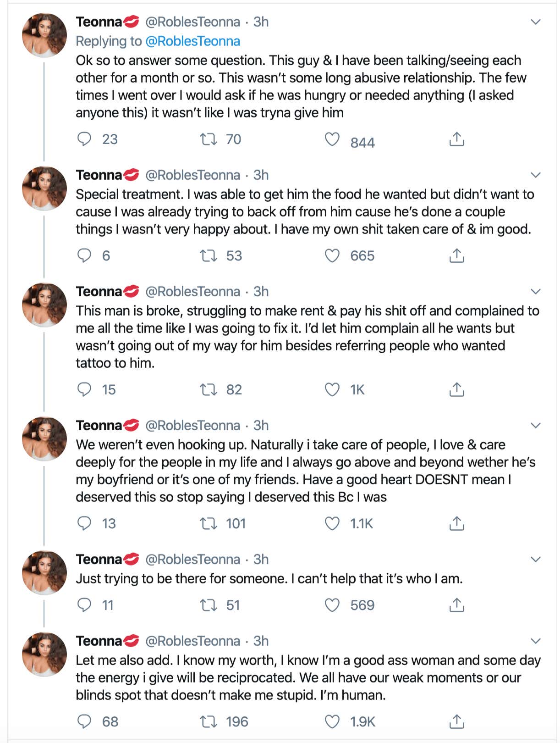The width and height of the screenshot is (560, 743).
Task: Expand options for 'This man is broke' tweet
Action: pyautogui.click(x=535, y=291)
